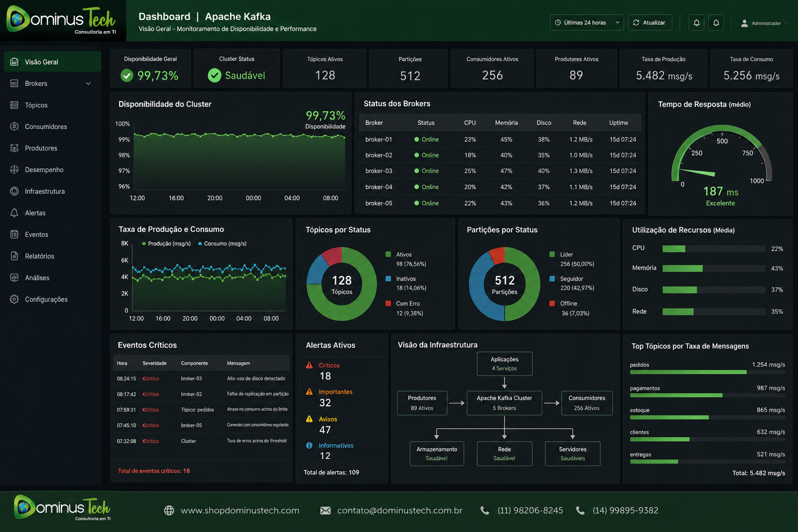Click the Brokers sidebar icon
The image size is (798, 532).
pos(15,84)
